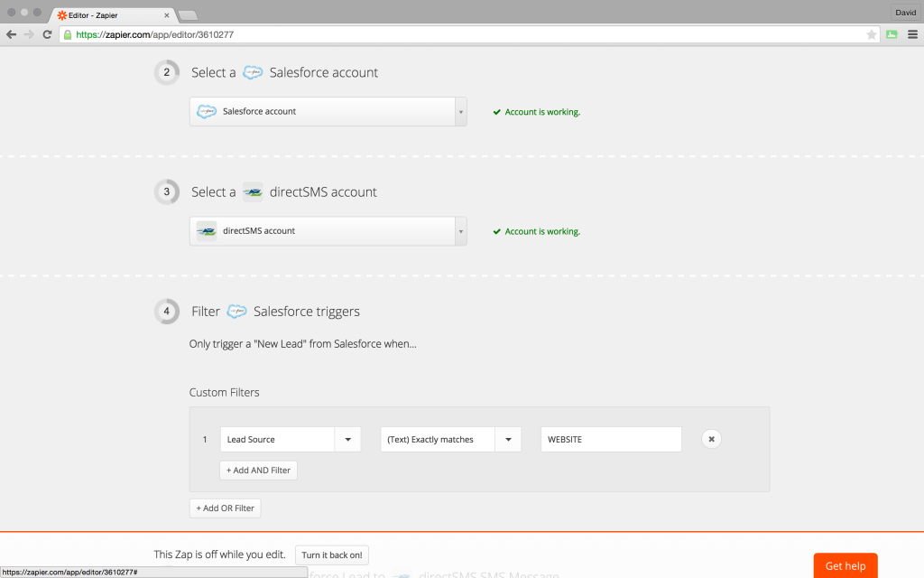Reload the page with the refresh icon
Screen dimensions: 924x578
47,35
